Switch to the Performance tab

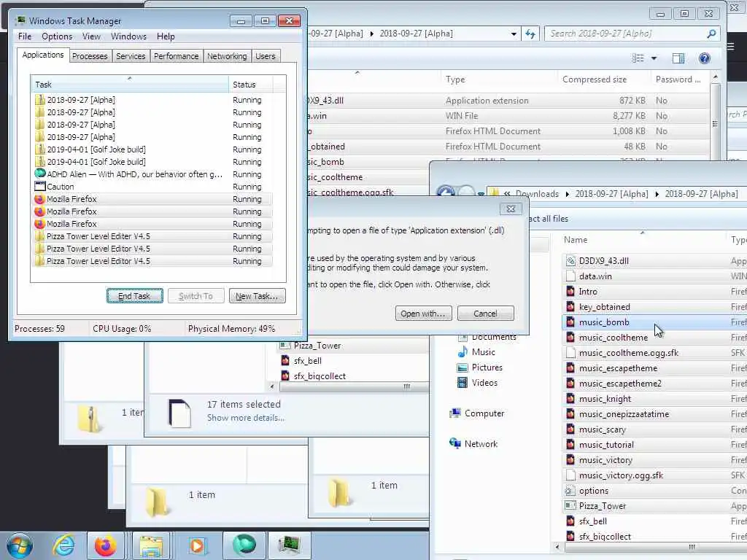click(176, 56)
